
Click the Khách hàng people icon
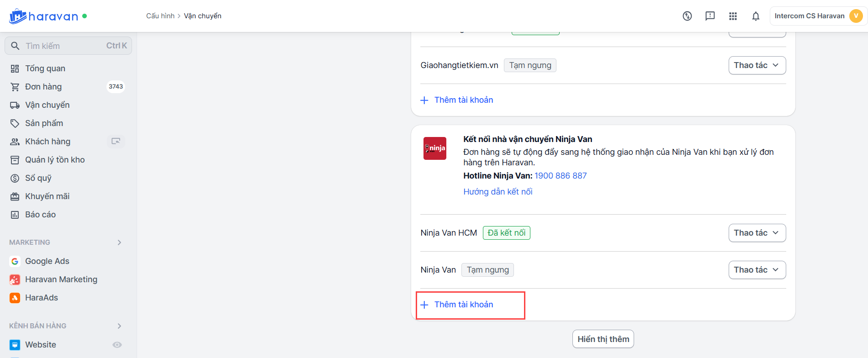[15, 142]
